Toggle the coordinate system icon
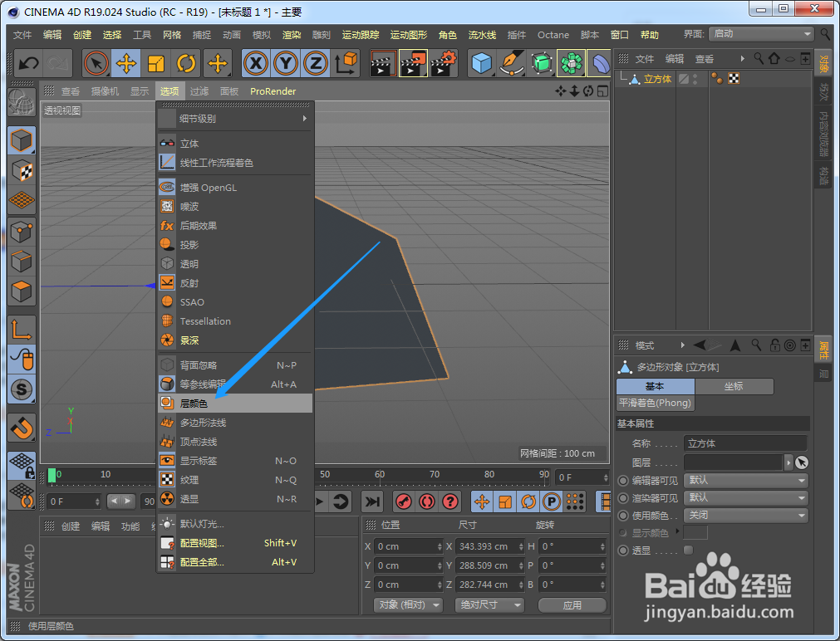Image resolution: width=840 pixels, height=641 pixels. (x=346, y=63)
